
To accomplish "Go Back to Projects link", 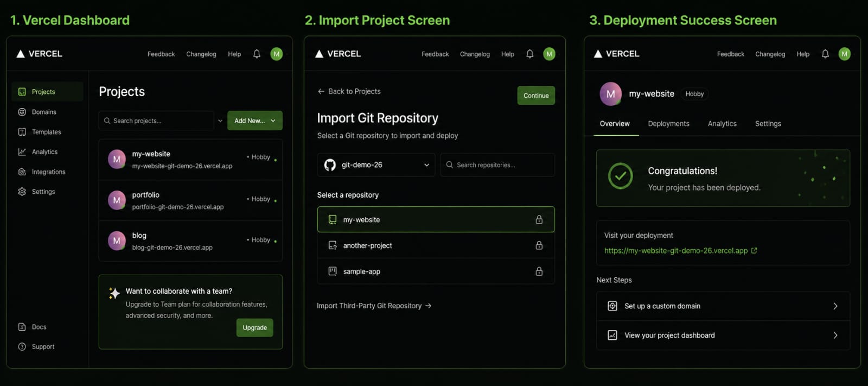I will 349,91.
